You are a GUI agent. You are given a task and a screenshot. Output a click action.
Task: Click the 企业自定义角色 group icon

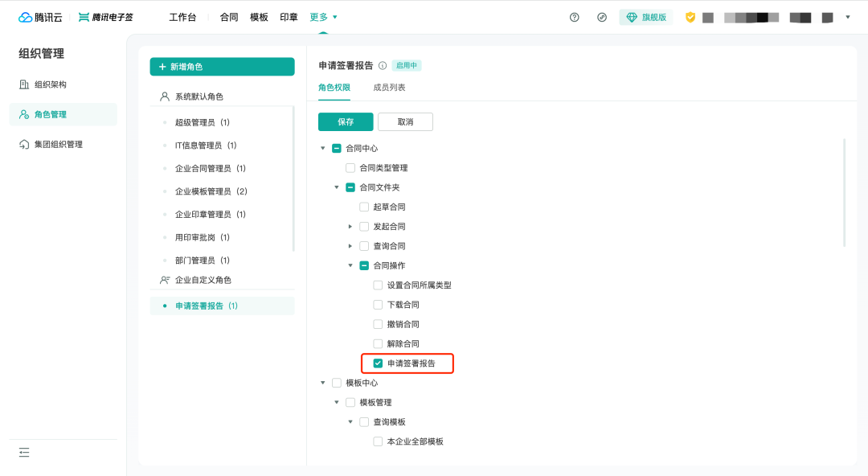point(165,280)
